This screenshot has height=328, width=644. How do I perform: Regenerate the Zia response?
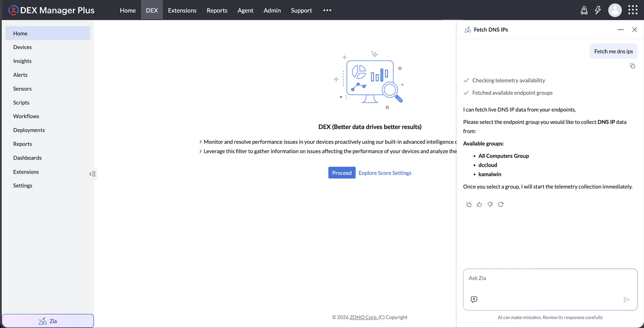pos(501,204)
